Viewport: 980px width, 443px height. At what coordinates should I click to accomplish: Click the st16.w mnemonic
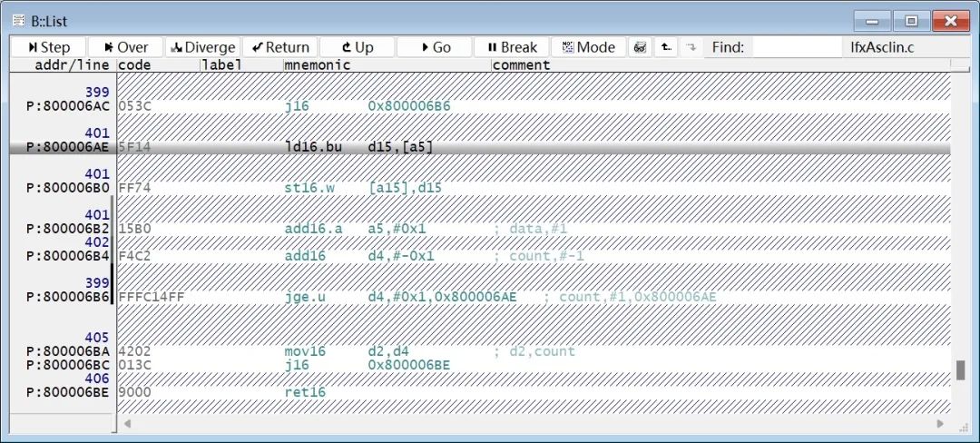(x=309, y=188)
